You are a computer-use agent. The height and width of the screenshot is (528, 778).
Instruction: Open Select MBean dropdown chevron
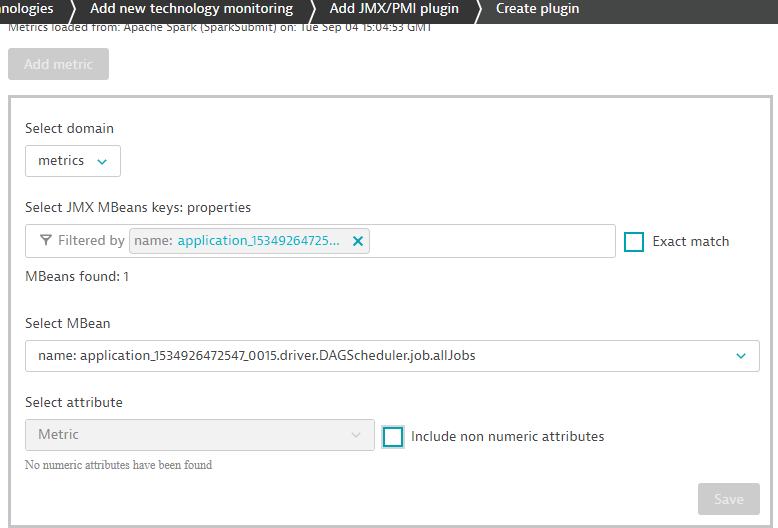(741, 356)
